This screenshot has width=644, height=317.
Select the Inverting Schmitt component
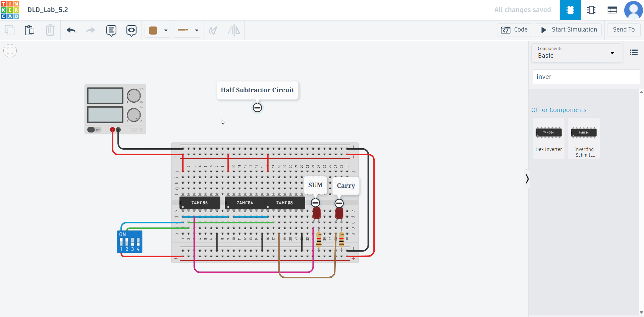tap(584, 138)
